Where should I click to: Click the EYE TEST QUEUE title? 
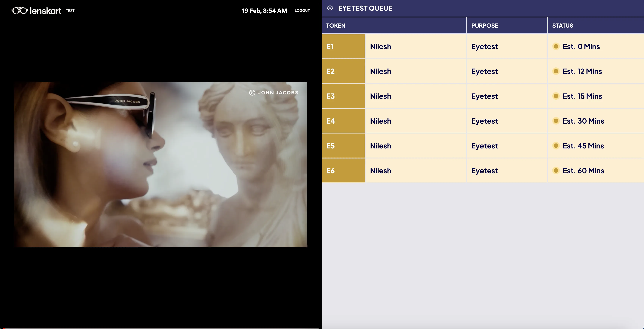(x=365, y=8)
